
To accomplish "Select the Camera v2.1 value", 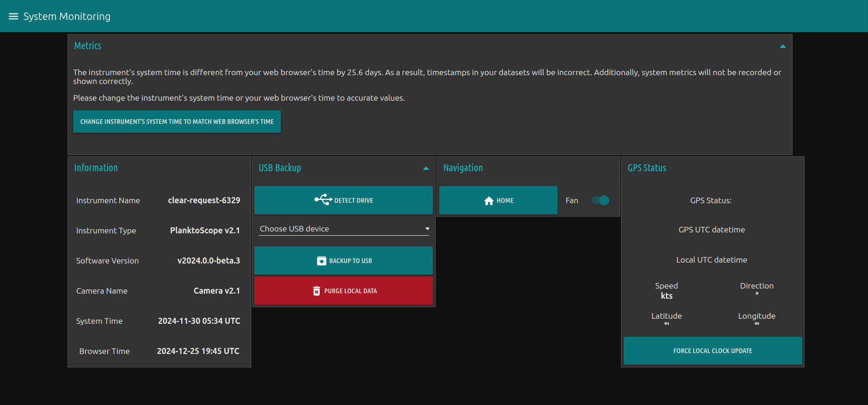I will (217, 291).
